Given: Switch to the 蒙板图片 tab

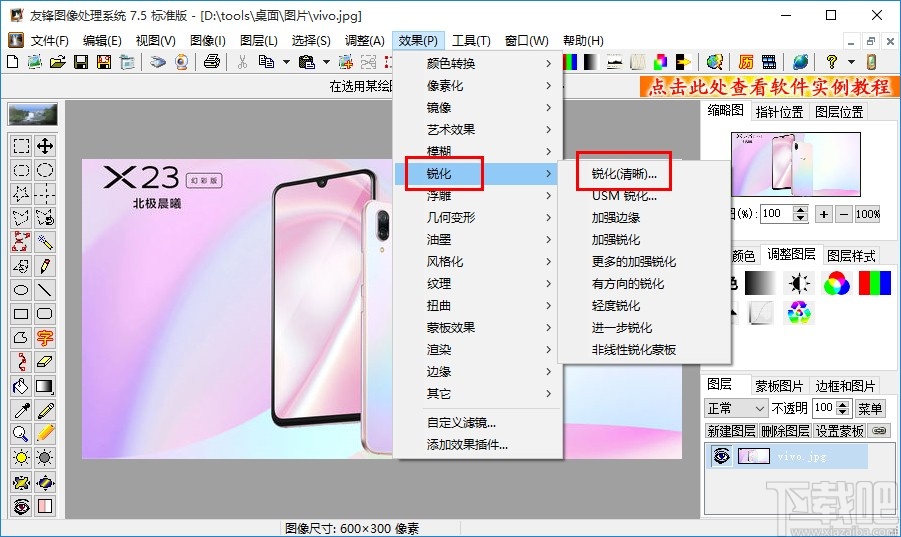Looking at the screenshot, I should [779, 385].
